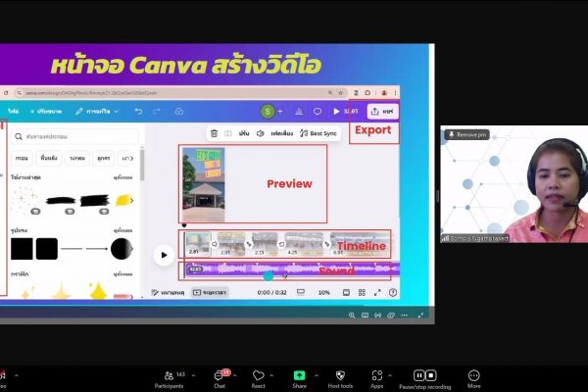The height and width of the screenshot is (392, 588).
Task: Click the volume speaker icon in clip toolbar
Action: tap(261, 133)
